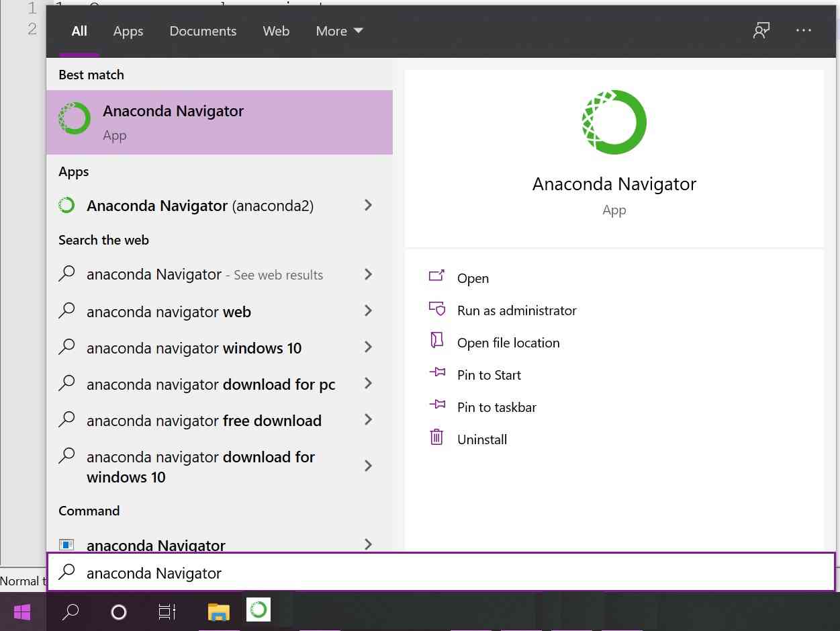This screenshot has height=631, width=840.
Task: Expand 'See web results' chevron for anaconda Navigator
Action: click(368, 274)
